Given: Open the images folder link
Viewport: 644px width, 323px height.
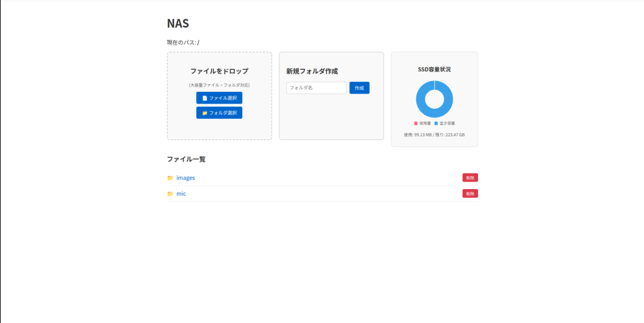Looking at the screenshot, I should [186, 178].
